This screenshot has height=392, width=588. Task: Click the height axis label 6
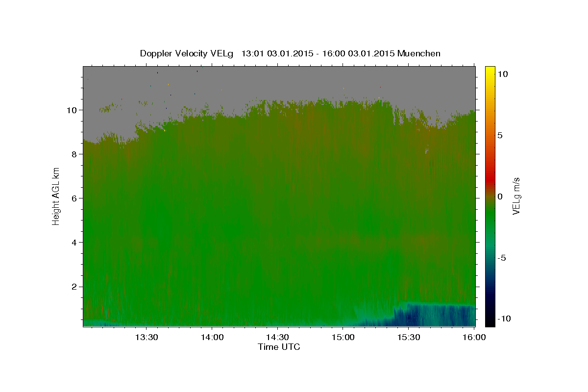point(75,198)
